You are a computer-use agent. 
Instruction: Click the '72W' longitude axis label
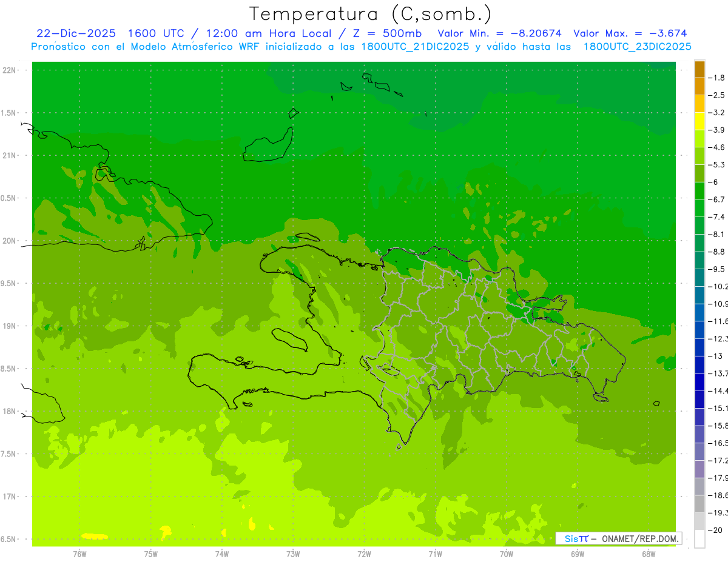tap(365, 554)
